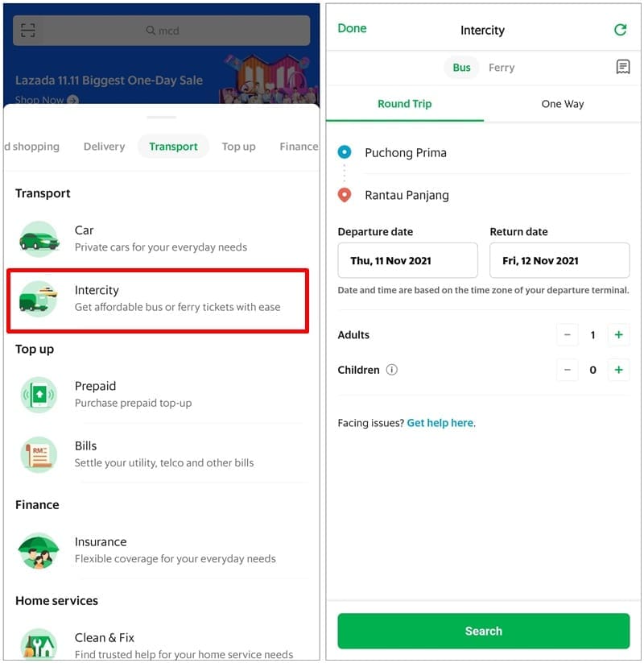The width and height of the screenshot is (644, 663).
Task: Open Bills via the bill payment icon
Action: [39, 454]
